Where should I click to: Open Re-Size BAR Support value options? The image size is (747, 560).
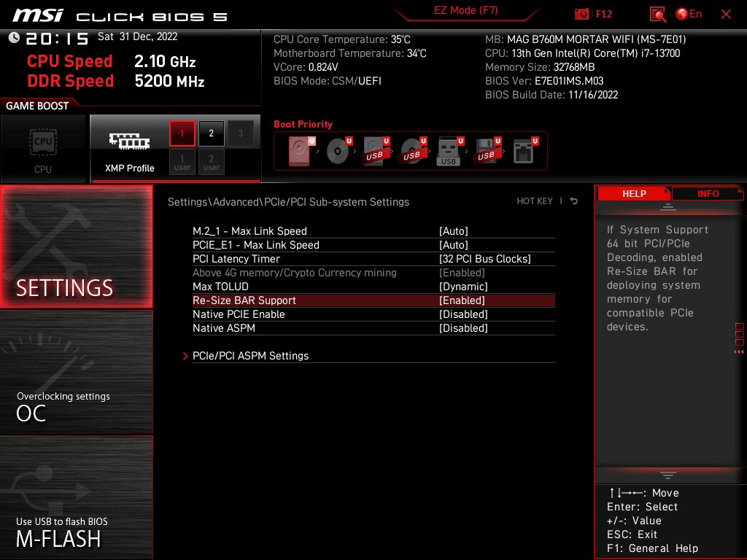(x=462, y=300)
